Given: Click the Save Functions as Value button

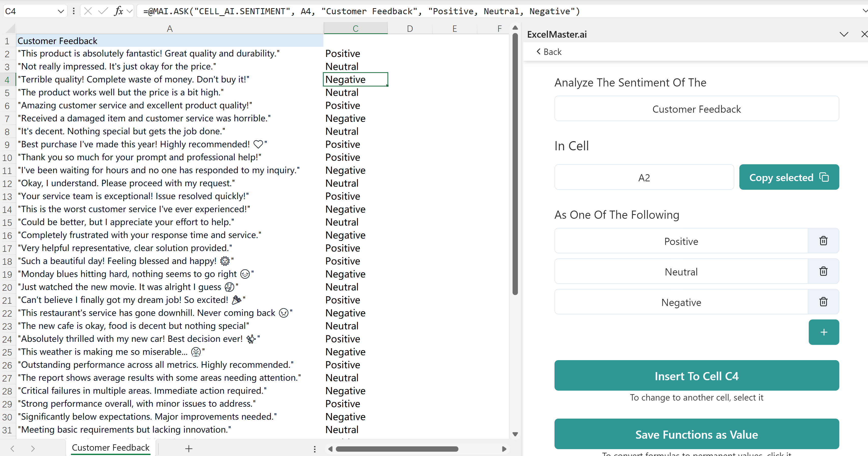Looking at the screenshot, I should pos(697,434).
